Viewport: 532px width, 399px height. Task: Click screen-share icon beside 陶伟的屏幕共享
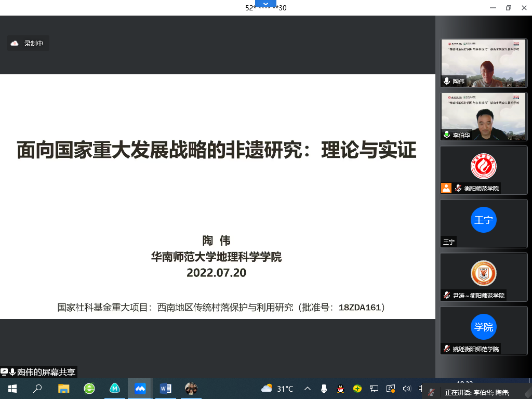pyautogui.click(x=4, y=372)
